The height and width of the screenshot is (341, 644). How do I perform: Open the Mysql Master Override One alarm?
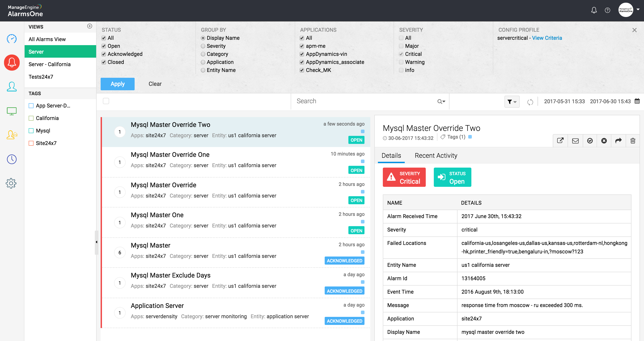pos(235,162)
